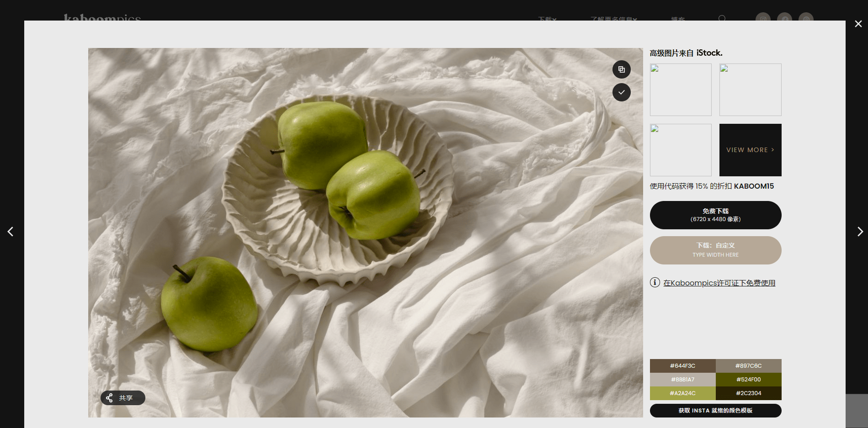Select the #2C2304 color swatch

pyautogui.click(x=748, y=393)
